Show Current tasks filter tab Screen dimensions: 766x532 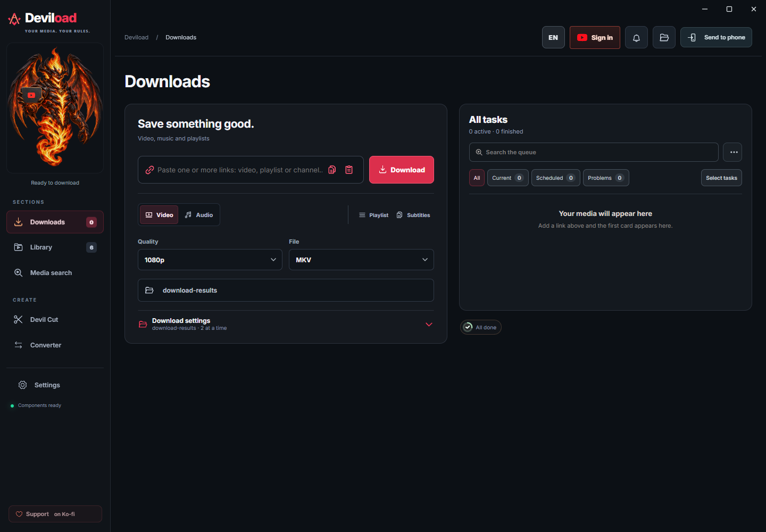click(x=507, y=178)
